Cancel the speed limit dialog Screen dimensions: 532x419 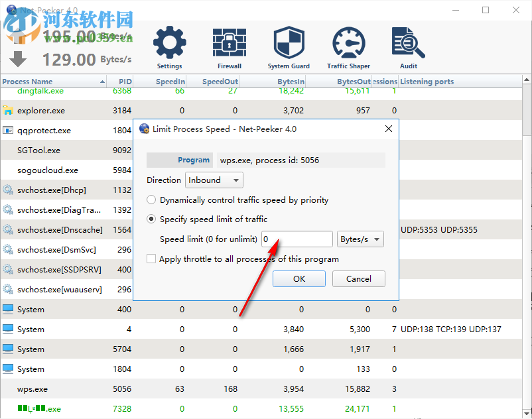(x=358, y=278)
